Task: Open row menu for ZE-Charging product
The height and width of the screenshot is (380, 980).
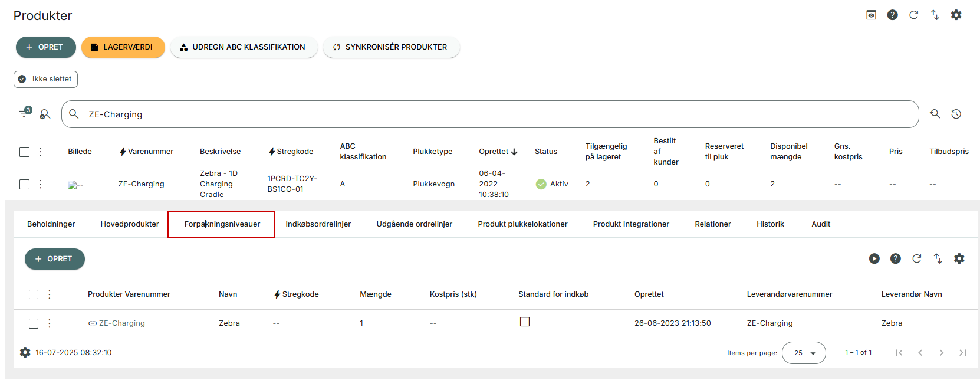Action: point(41,184)
